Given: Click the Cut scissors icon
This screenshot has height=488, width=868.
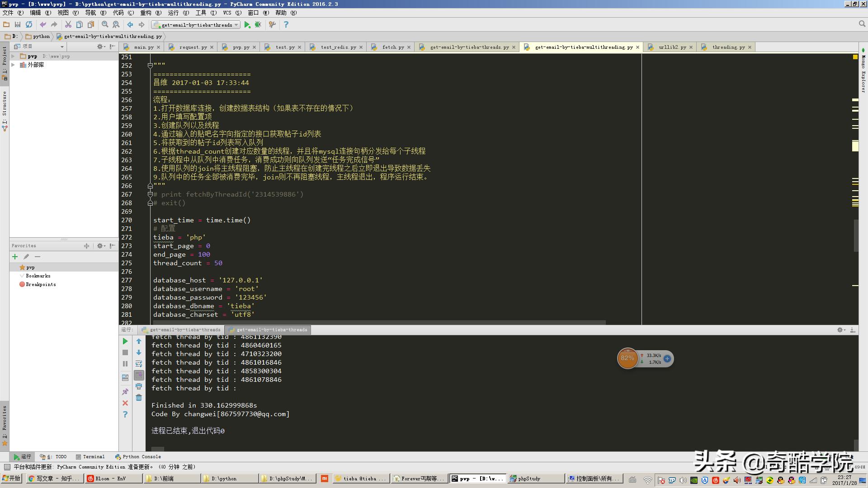Looking at the screenshot, I should point(68,25).
